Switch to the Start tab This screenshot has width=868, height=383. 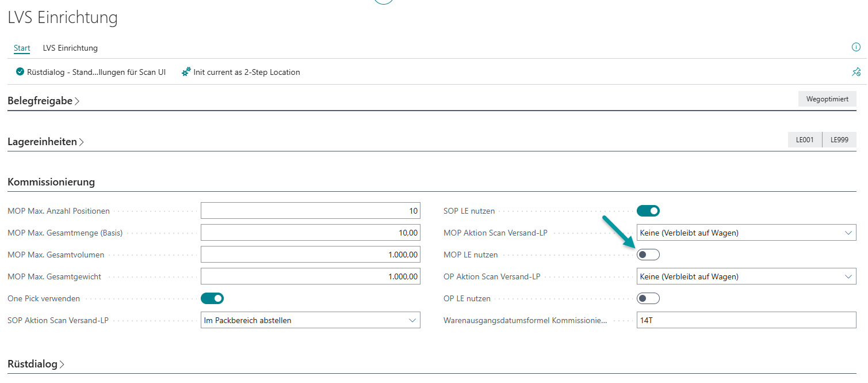(22, 48)
